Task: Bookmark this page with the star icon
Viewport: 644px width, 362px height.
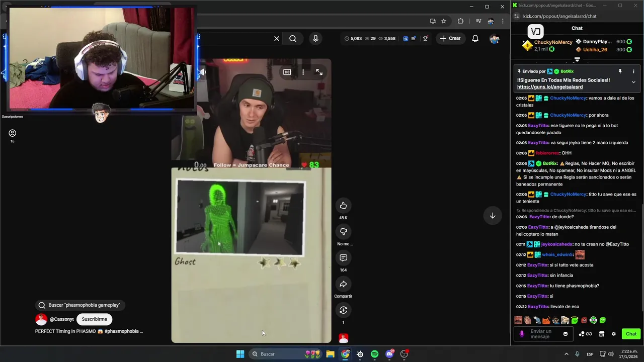Action: coord(444,21)
